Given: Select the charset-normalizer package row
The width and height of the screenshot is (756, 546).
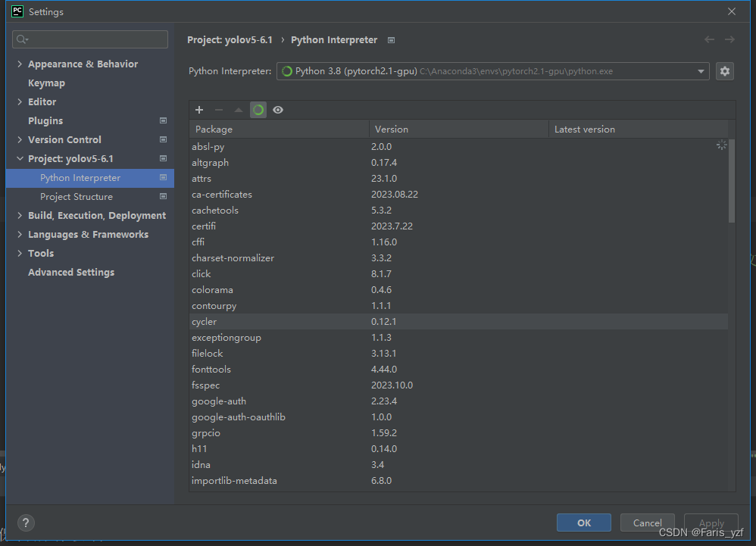Looking at the screenshot, I should 458,257.
